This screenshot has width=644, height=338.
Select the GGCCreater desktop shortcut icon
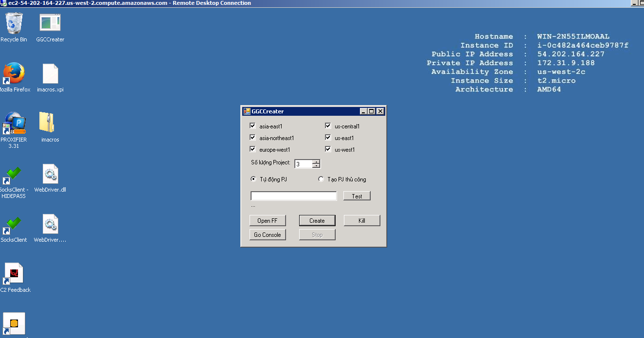[x=50, y=23]
